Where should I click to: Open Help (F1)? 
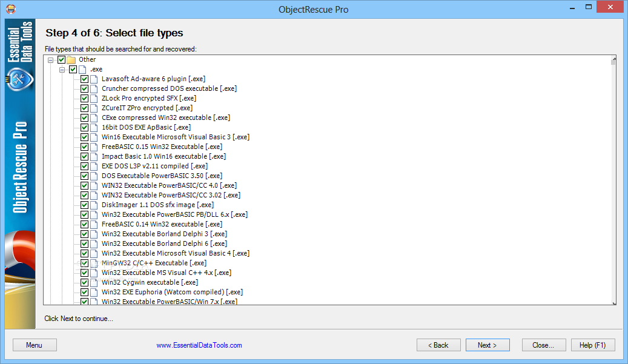pyautogui.click(x=593, y=345)
